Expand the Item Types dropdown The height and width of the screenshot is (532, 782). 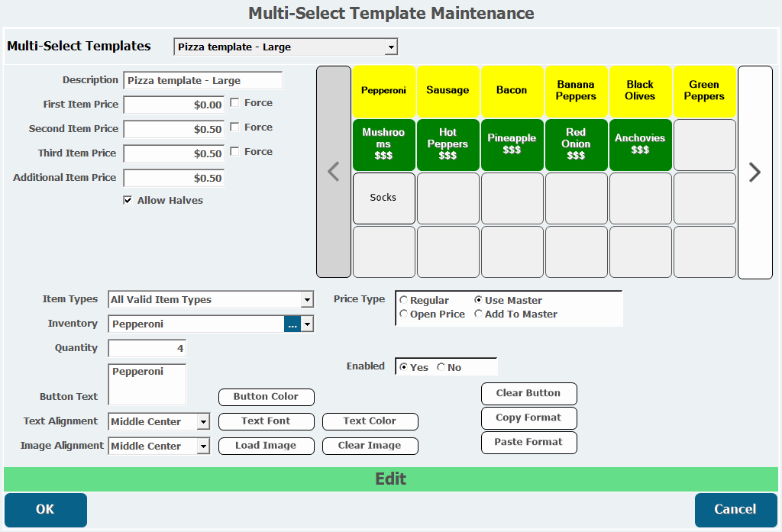pyautogui.click(x=307, y=300)
